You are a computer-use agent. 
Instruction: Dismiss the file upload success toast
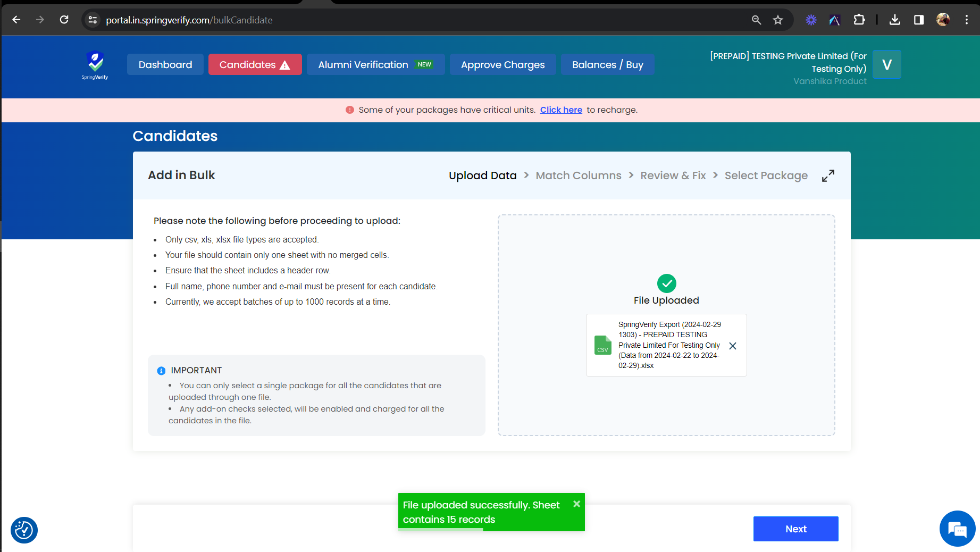point(576,504)
